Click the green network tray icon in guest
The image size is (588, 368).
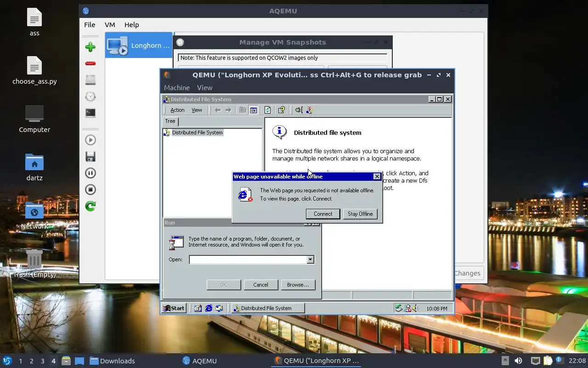399,308
